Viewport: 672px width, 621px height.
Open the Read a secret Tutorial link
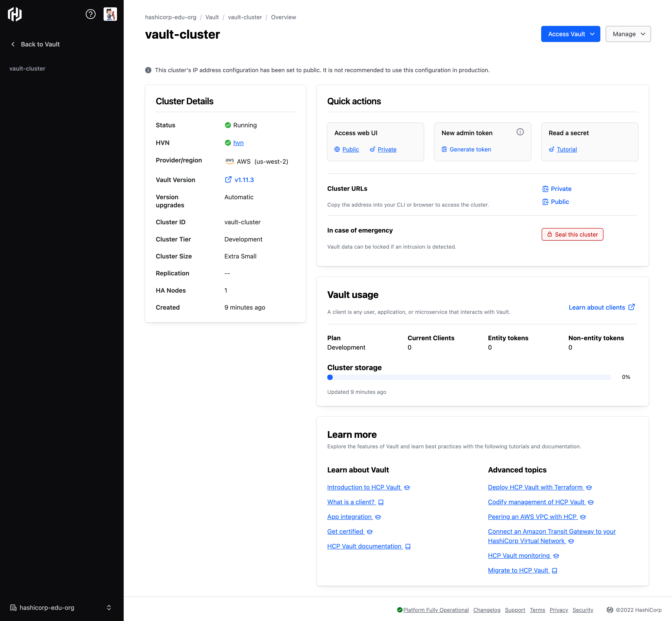click(x=567, y=149)
